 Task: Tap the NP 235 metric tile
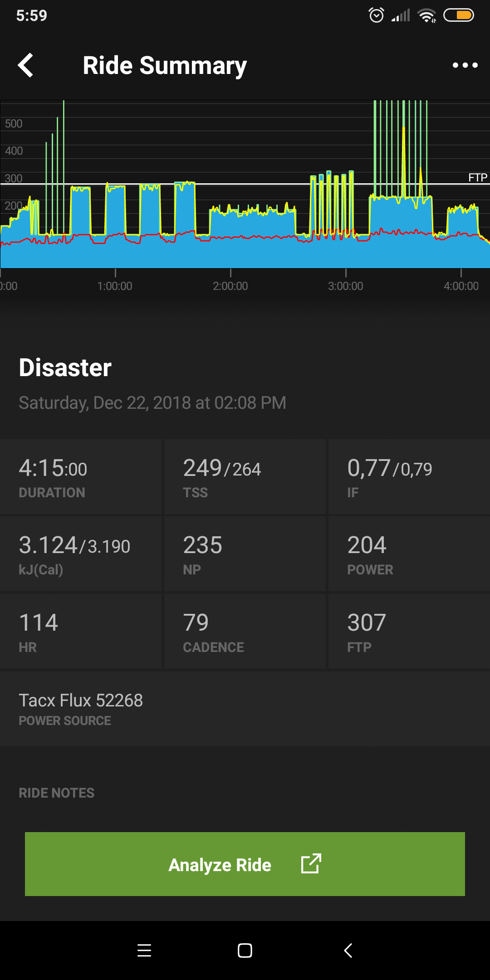click(245, 554)
